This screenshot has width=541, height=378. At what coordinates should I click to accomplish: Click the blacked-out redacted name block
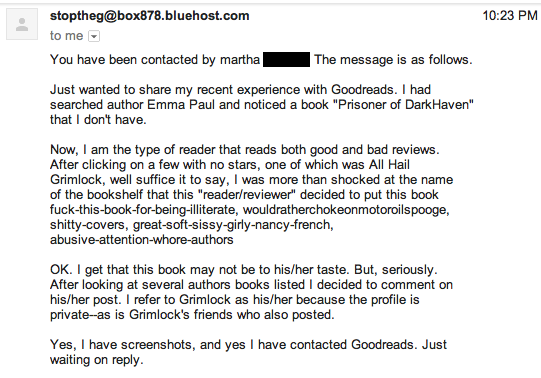point(286,60)
